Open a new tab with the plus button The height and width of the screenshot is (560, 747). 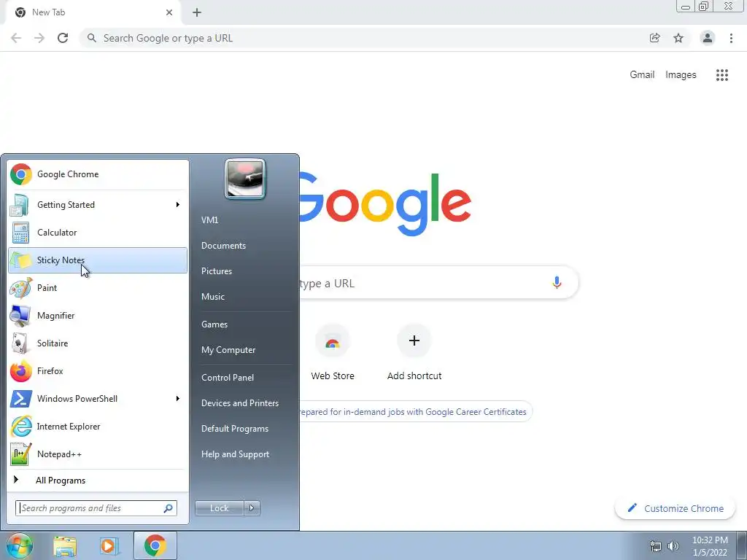(197, 12)
